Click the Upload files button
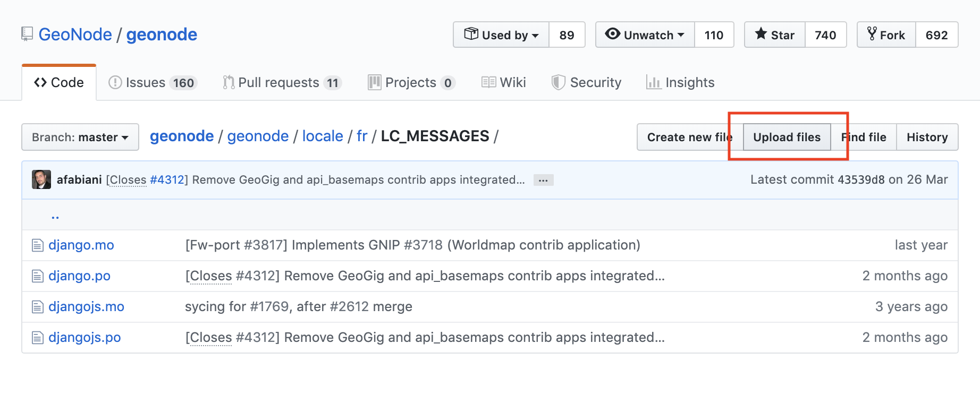Image resolution: width=980 pixels, height=395 pixels. pyautogui.click(x=787, y=137)
